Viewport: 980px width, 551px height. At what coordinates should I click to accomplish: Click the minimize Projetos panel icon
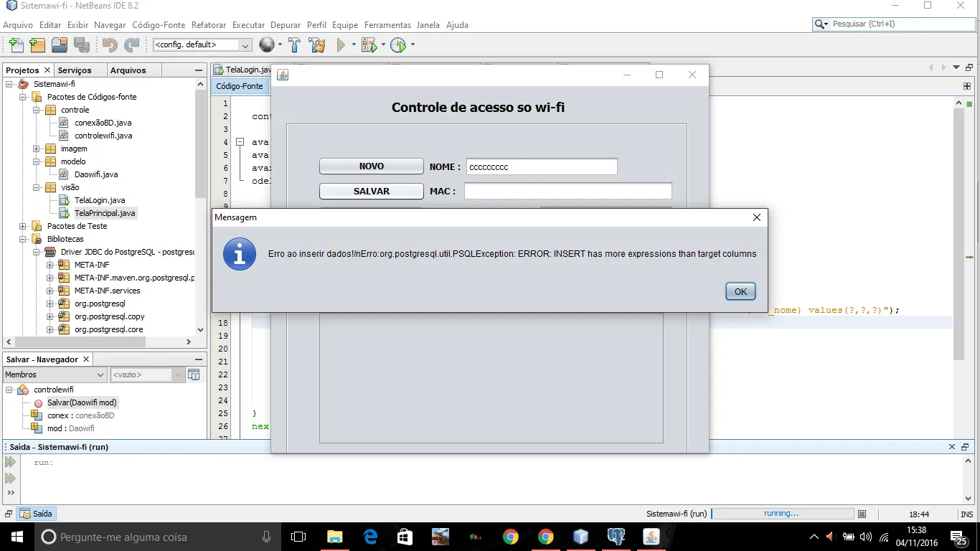(x=199, y=70)
